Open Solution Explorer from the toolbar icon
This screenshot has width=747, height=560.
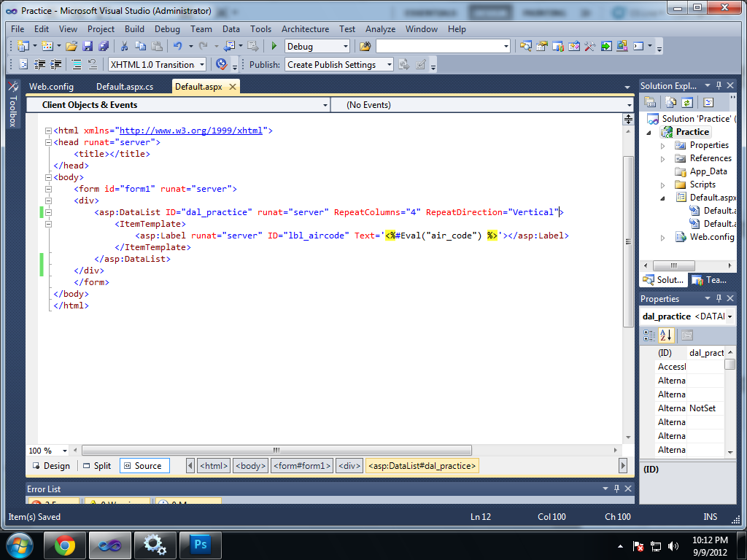tap(526, 46)
